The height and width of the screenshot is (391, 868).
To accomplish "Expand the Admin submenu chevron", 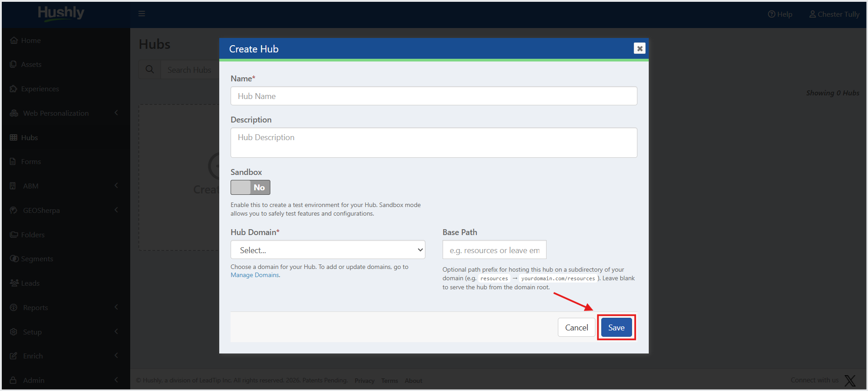I will (x=116, y=380).
